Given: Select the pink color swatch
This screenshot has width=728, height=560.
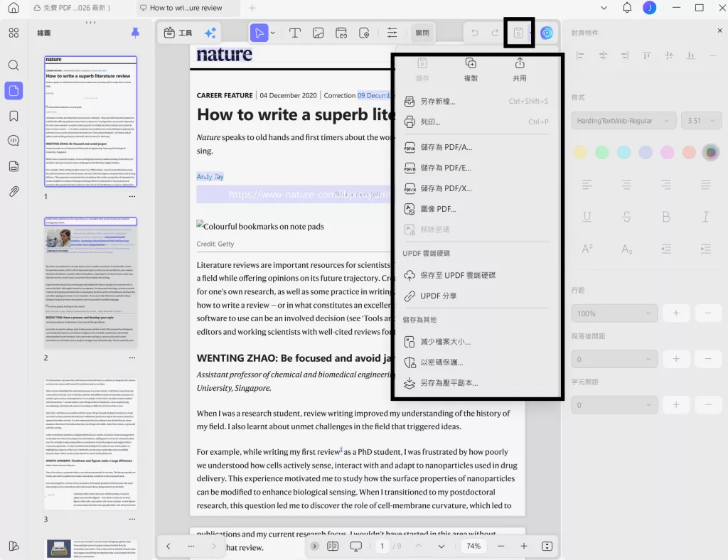Looking at the screenshot, I should (x=666, y=151).
